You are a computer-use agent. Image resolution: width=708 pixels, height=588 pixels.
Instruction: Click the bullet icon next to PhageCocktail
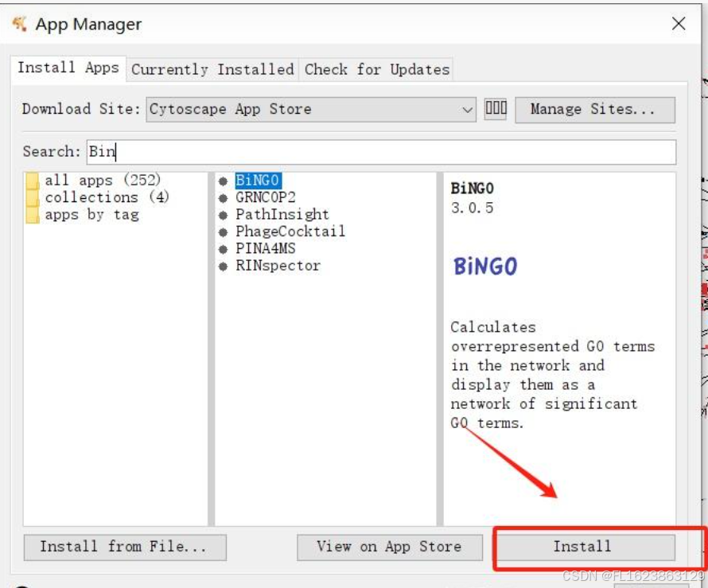(223, 232)
